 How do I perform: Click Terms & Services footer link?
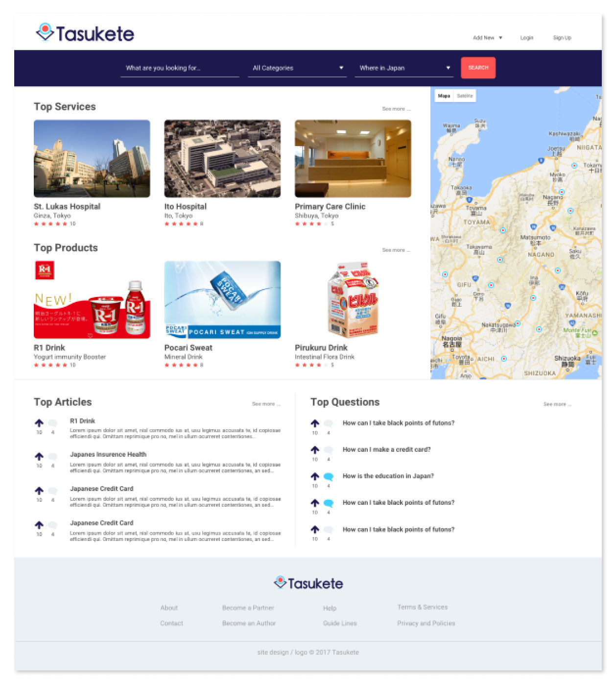click(423, 607)
